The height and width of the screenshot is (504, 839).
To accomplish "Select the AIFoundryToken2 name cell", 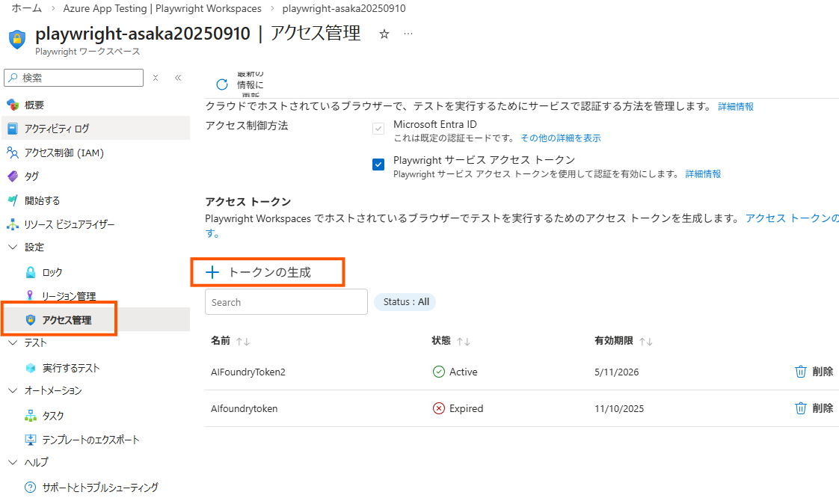I will point(248,372).
